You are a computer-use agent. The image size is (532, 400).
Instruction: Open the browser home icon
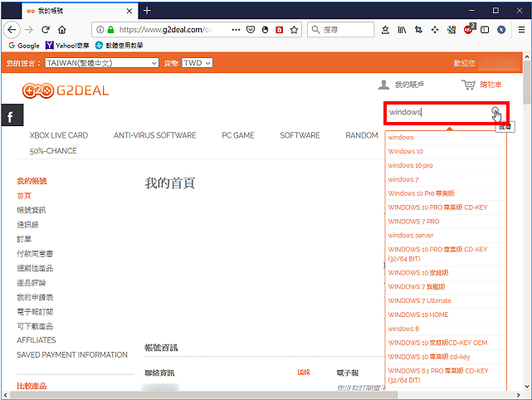(61, 30)
